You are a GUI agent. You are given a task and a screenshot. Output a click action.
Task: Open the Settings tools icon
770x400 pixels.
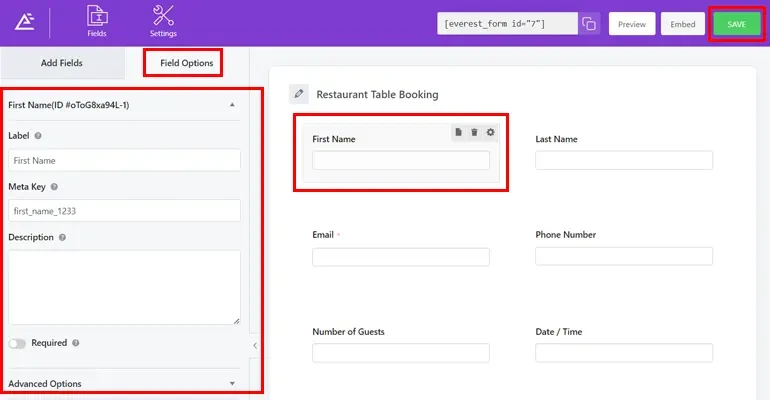[x=163, y=22]
